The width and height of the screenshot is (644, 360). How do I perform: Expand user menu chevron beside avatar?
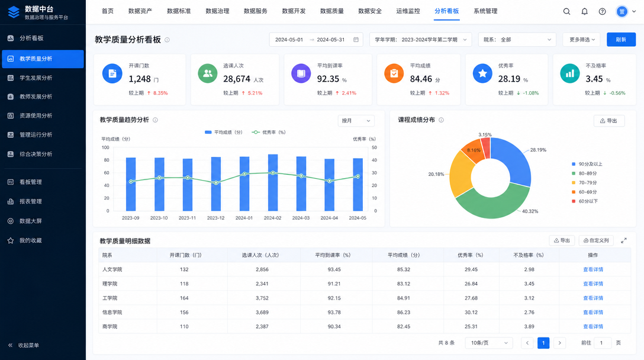click(x=634, y=11)
